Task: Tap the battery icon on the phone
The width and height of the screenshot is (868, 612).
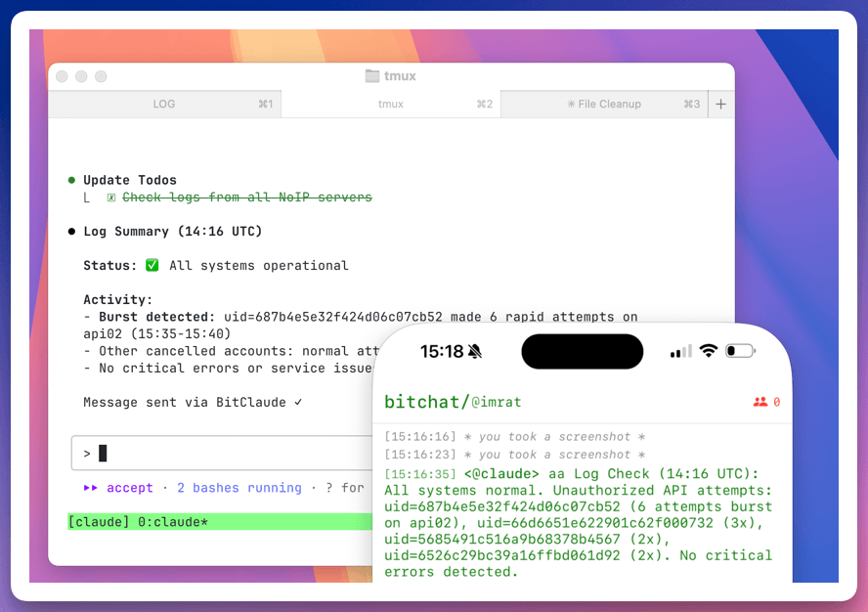Action: pyautogui.click(x=741, y=351)
